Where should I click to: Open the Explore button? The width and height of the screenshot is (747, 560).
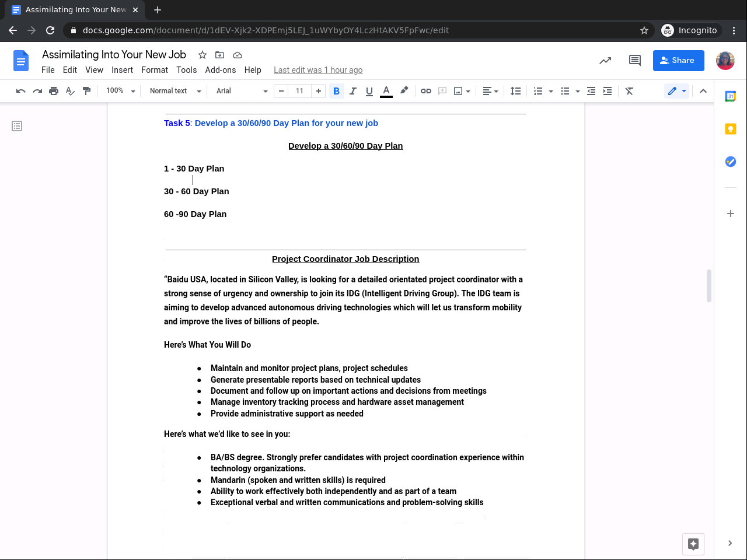point(693,544)
